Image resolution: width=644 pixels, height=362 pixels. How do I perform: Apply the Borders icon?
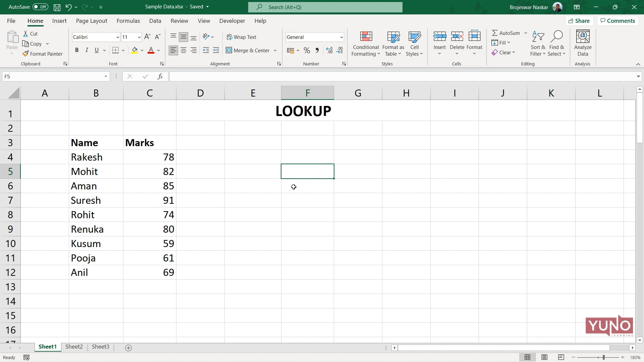point(115,50)
